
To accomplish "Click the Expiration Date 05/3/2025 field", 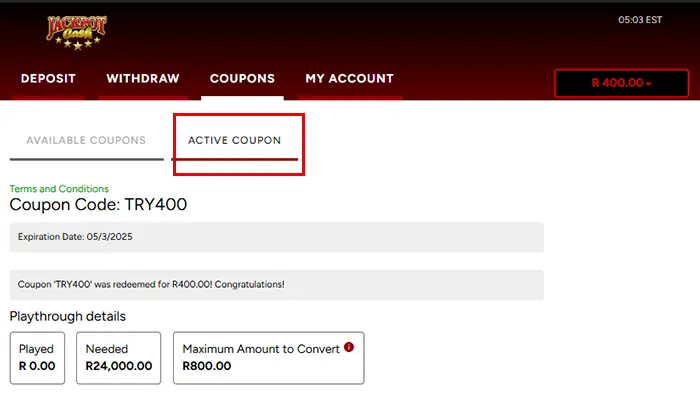I will pos(276,237).
